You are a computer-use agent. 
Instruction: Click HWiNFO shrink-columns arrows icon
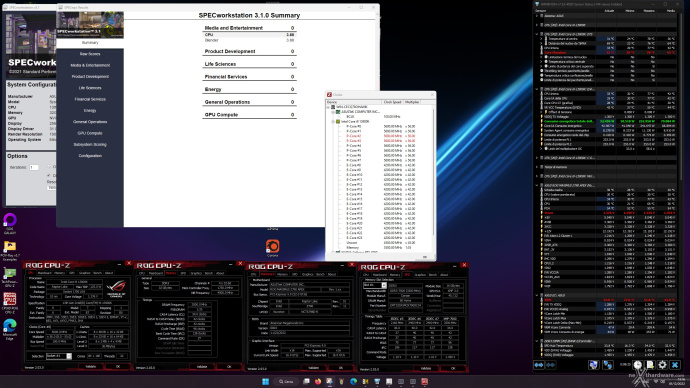(x=550, y=365)
